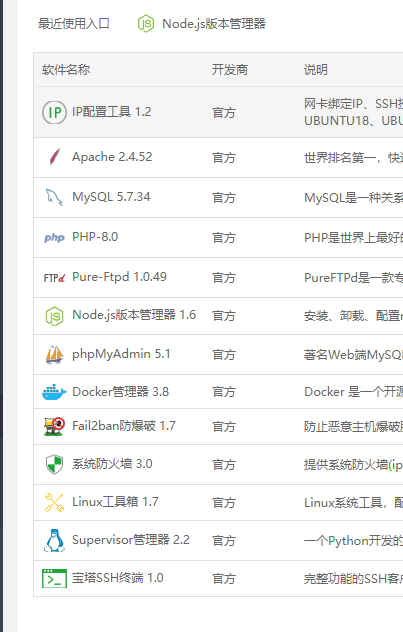Click the Apache description starting 世界排名第一
The image size is (403, 632).
[353, 158]
